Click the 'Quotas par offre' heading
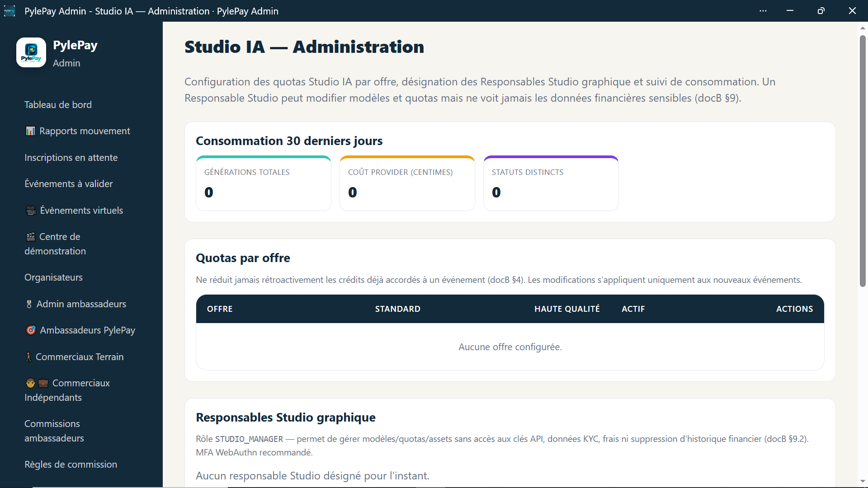 (x=243, y=258)
